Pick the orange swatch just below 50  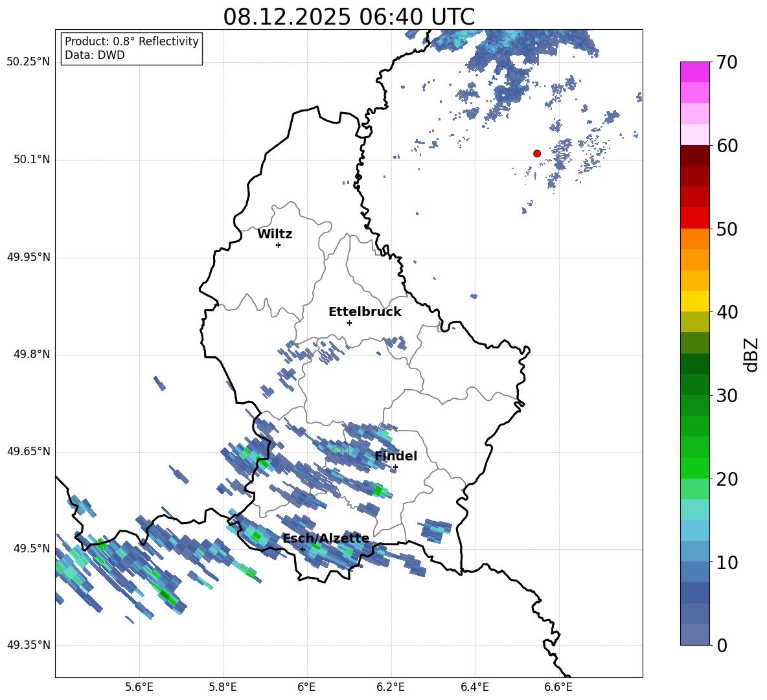click(694, 239)
